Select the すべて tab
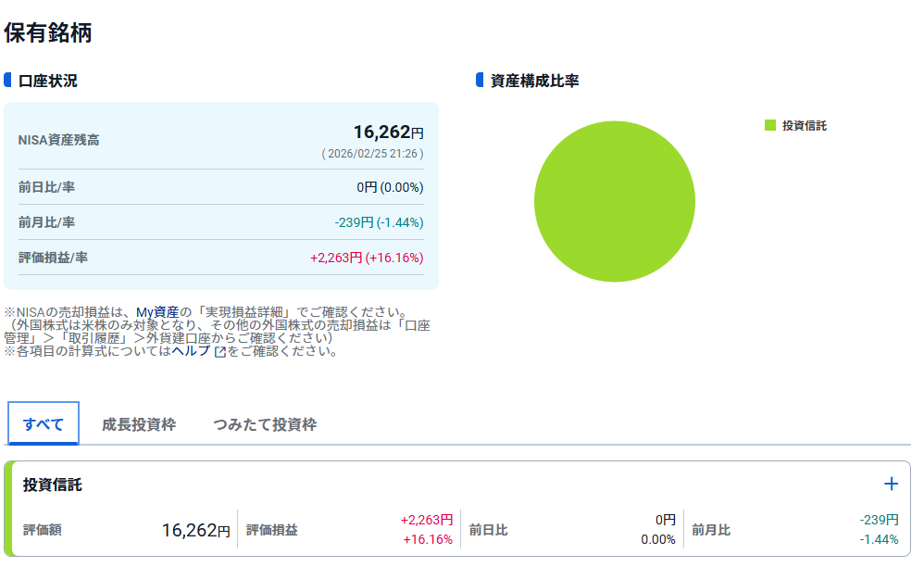Screen dimensions: 924x567 [44, 424]
